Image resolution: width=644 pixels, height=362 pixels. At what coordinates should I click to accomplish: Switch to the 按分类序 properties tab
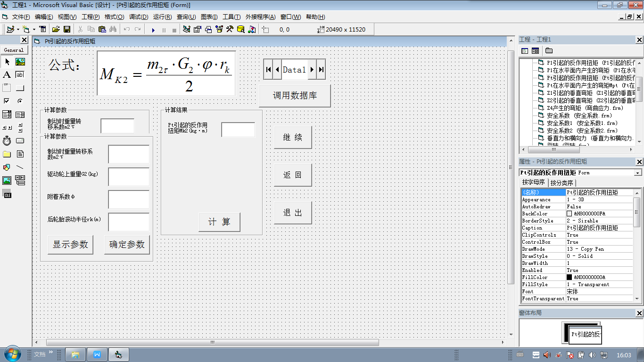[x=562, y=182]
